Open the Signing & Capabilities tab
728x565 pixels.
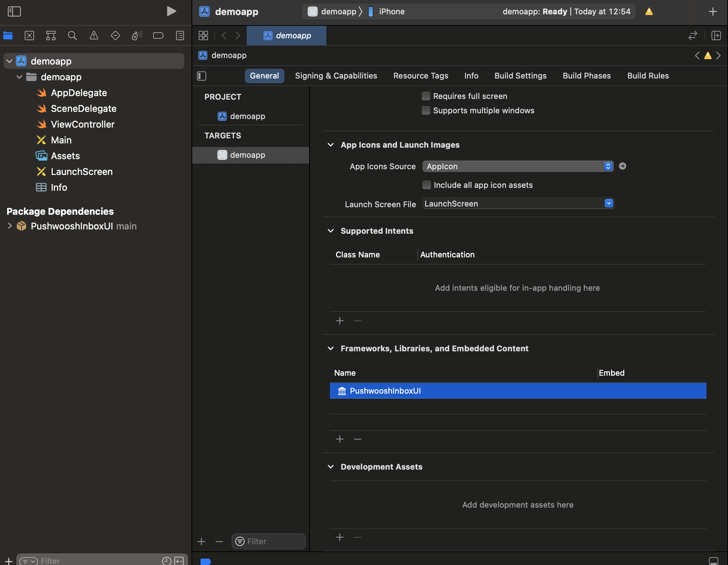(336, 76)
